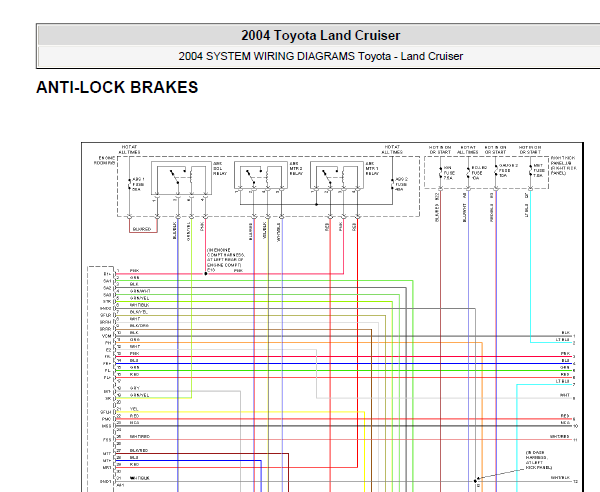Click the GRY label at pin 18
This screenshot has width=600, height=492.
tap(135, 388)
